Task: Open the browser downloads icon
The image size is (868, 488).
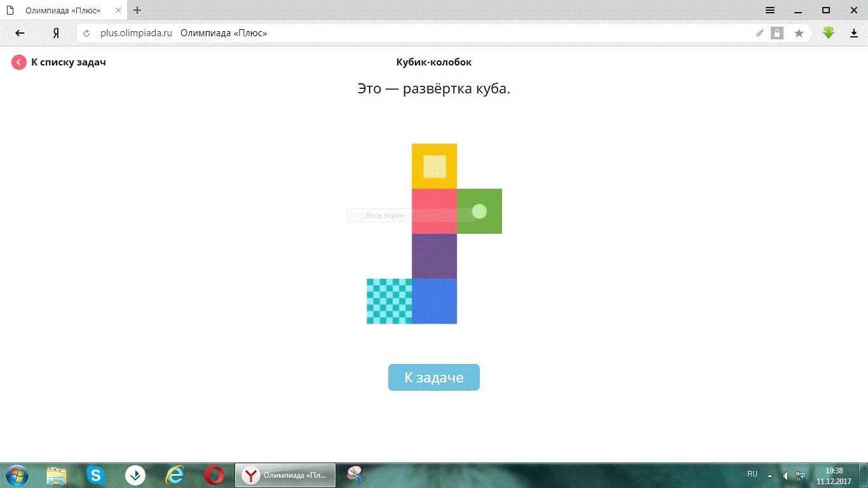Action: pyautogui.click(x=854, y=33)
